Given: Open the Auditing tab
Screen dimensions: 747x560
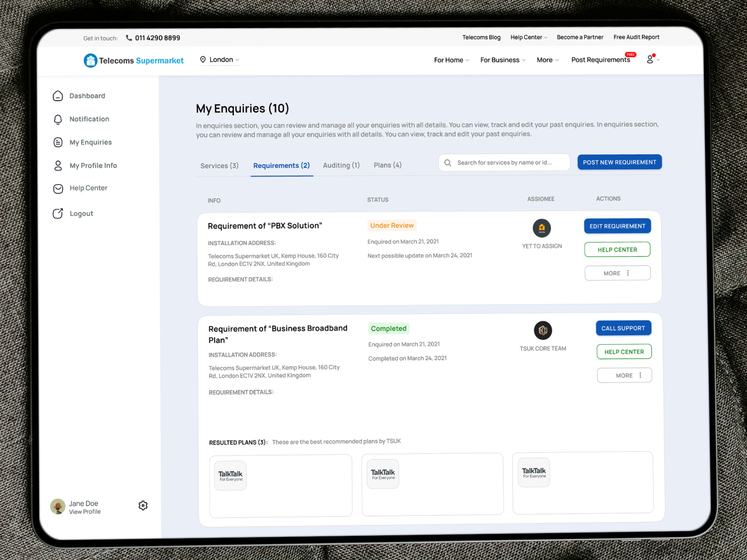Looking at the screenshot, I should click(341, 165).
